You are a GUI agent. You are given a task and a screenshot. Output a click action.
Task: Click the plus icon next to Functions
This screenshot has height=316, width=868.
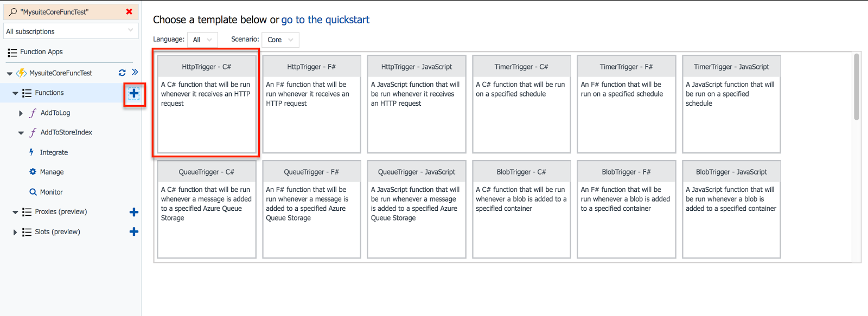click(134, 93)
